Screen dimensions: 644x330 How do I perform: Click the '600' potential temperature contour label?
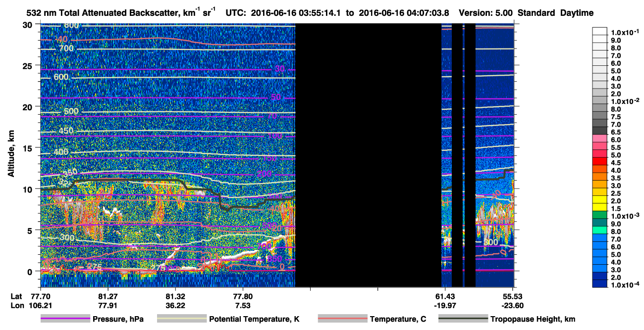click(61, 77)
